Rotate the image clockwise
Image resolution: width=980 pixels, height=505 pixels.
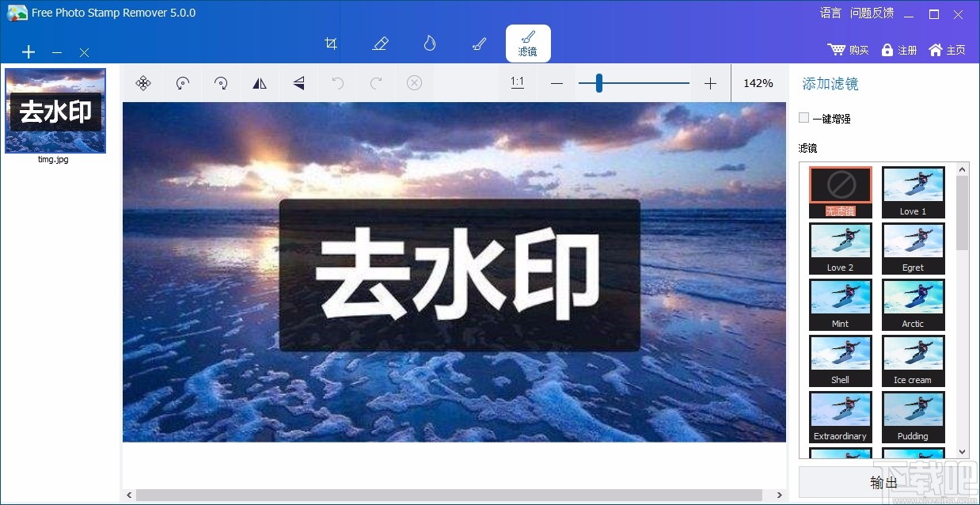(221, 83)
